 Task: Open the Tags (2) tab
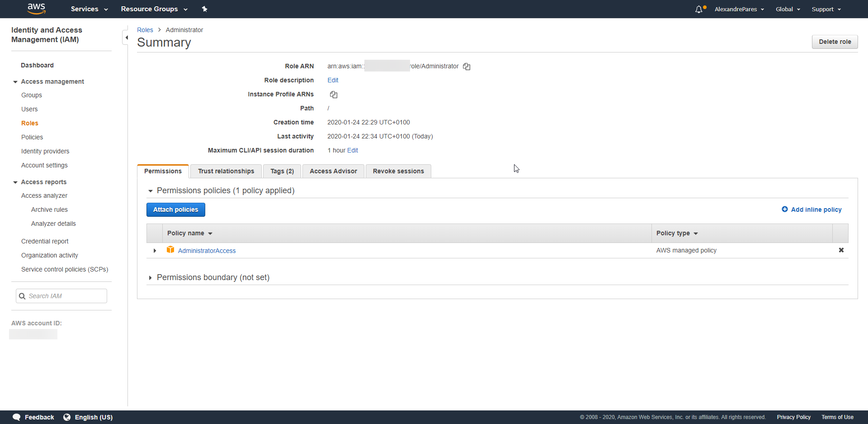pyautogui.click(x=282, y=171)
